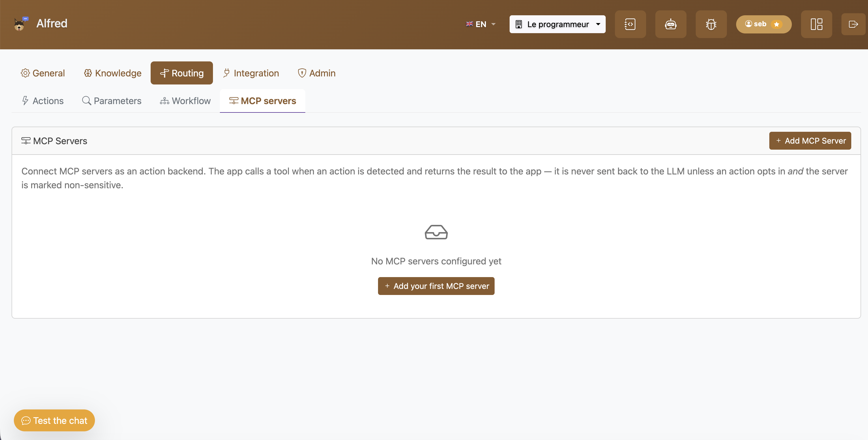
Task: Click the empty inbox tray icon
Action: [436, 232]
